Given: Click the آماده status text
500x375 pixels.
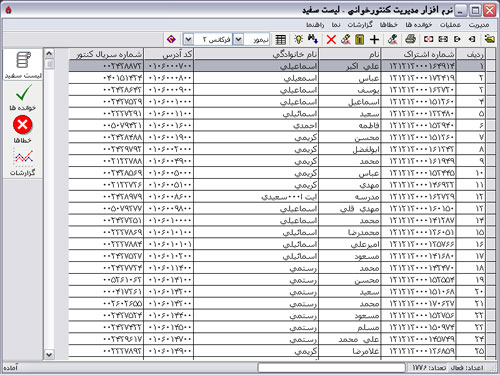Looking at the screenshot, I should (x=10, y=368).
